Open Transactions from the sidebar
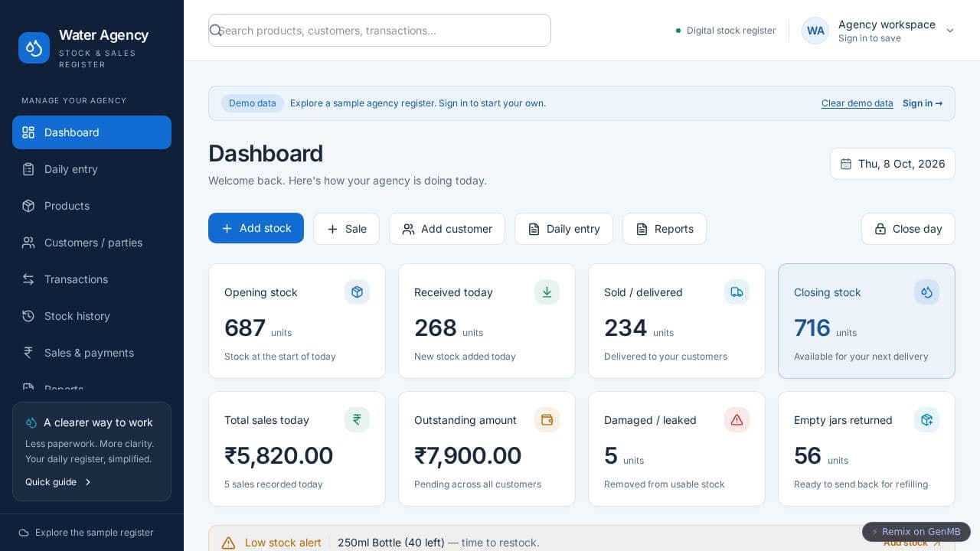The height and width of the screenshot is (551, 980). tap(92, 279)
